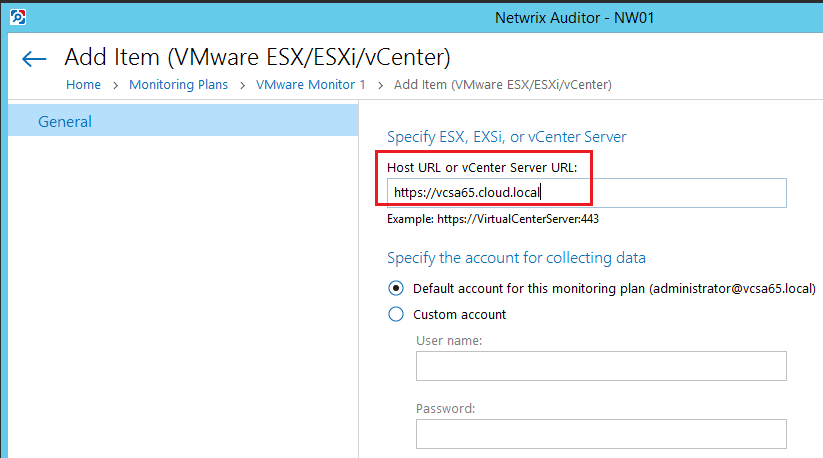823x458 pixels.
Task: Open Monitoring Plans breadcrumb link
Action: coord(178,85)
